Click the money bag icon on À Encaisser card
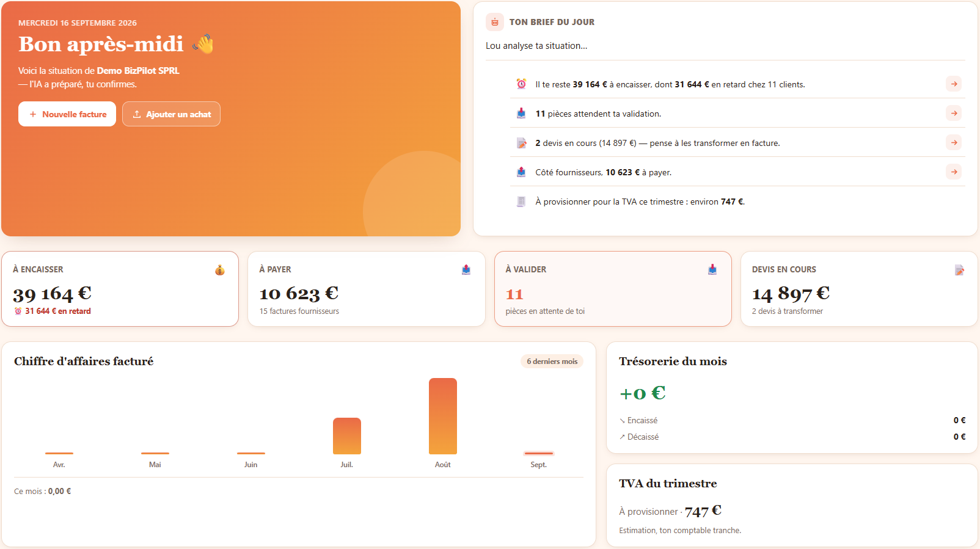Viewport: 980px width, 549px height. [220, 270]
